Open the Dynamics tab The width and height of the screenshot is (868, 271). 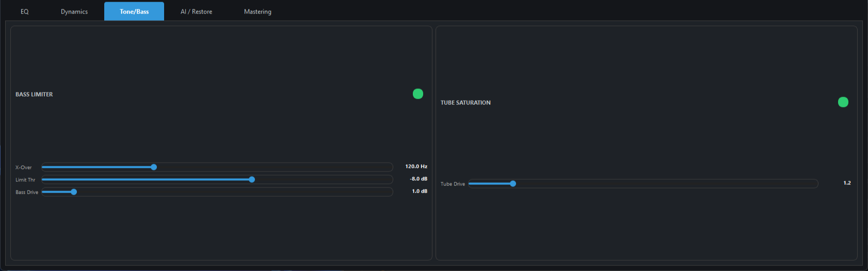[x=74, y=11]
